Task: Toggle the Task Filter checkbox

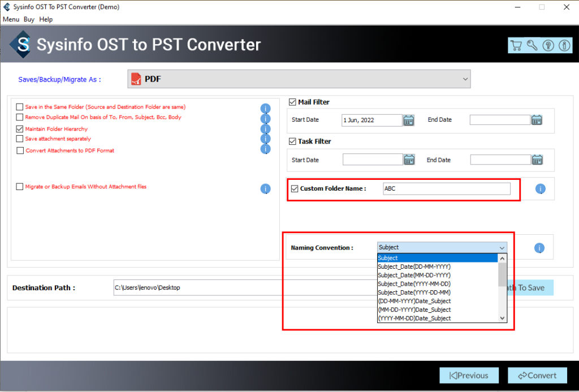Action: click(x=292, y=141)
